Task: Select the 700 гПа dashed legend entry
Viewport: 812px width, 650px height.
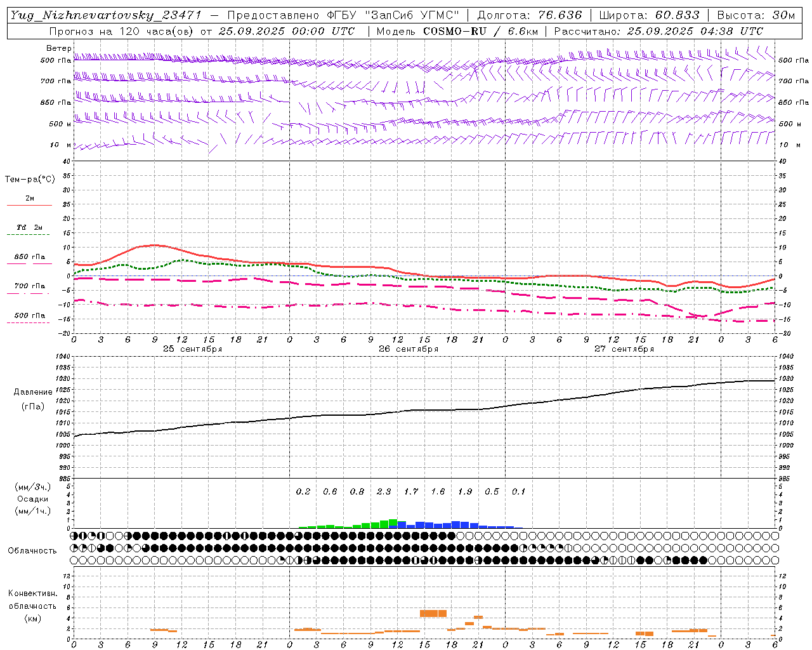Action: 29,287
